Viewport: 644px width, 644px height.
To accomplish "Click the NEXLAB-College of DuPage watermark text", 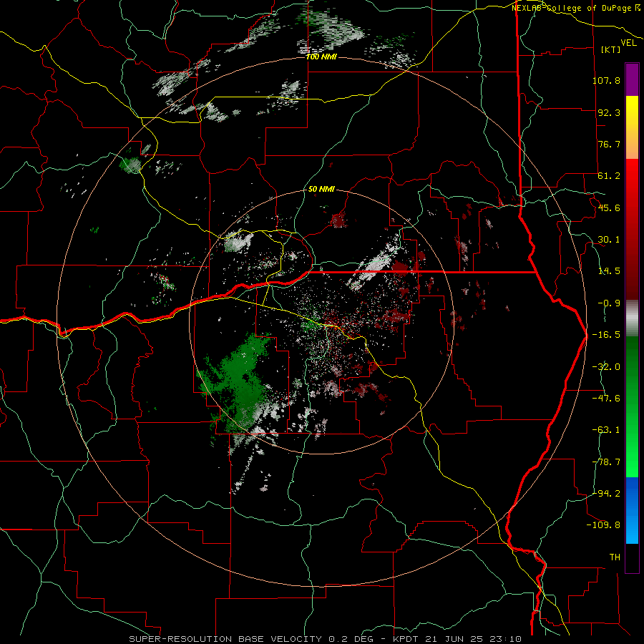I will [x=576, y=8].
